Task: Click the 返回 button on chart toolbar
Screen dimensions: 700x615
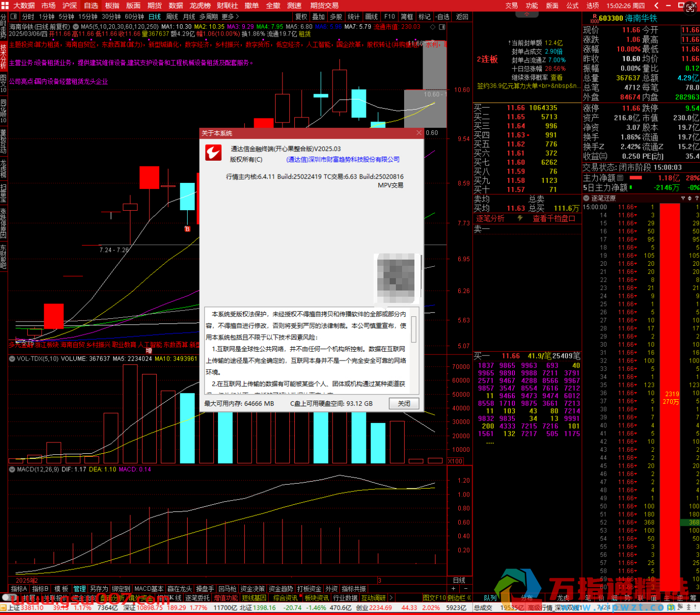Action: (x=462, y=17)
